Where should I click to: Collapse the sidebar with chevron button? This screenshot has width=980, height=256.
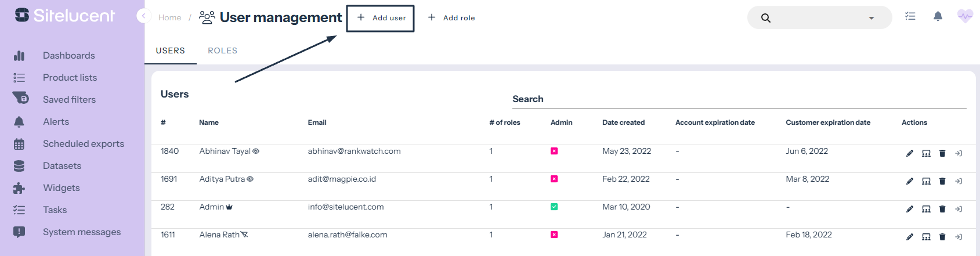click(143, 16)
